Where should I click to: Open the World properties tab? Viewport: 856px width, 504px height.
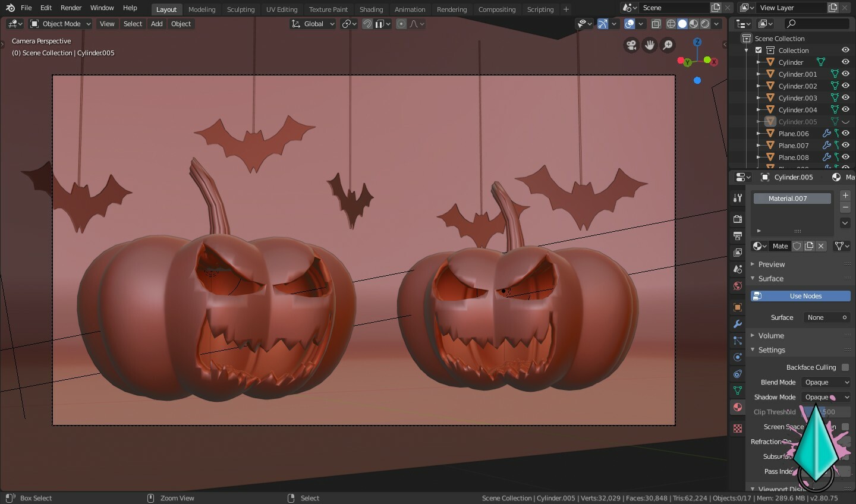tap(738, 286)
